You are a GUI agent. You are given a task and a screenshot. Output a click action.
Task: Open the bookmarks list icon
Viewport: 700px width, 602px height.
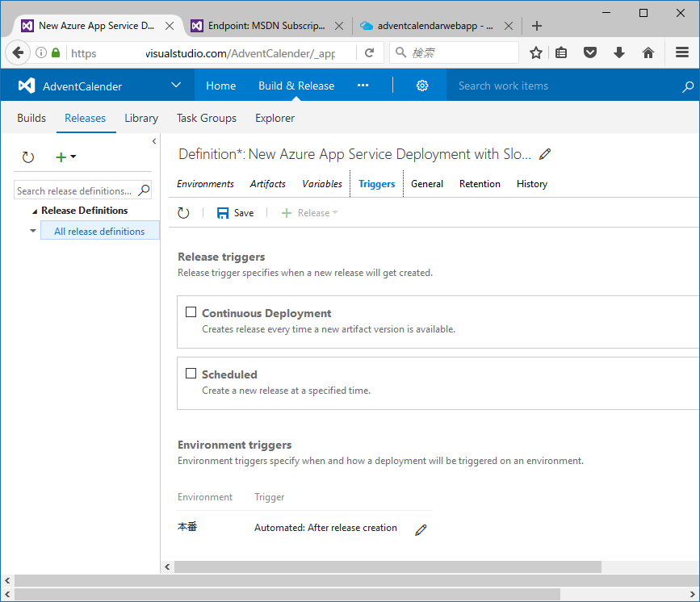pyautogui.click(x=561, y=52)
